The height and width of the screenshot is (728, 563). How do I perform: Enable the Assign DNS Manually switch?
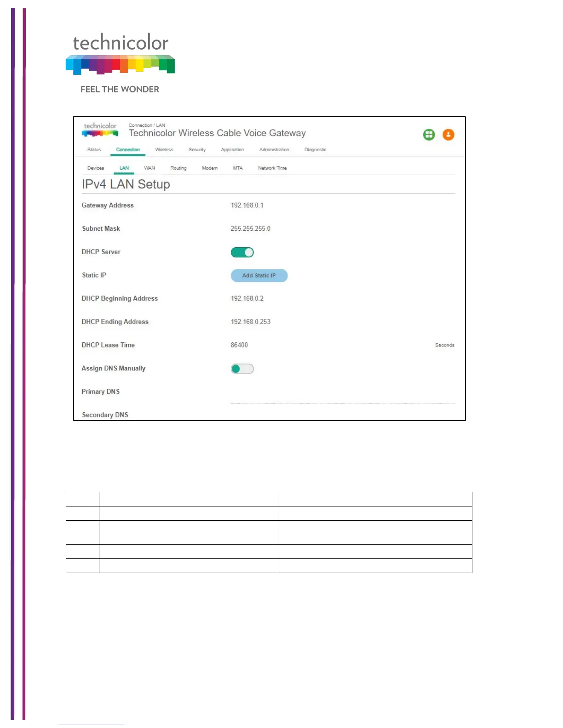(242, 369)
